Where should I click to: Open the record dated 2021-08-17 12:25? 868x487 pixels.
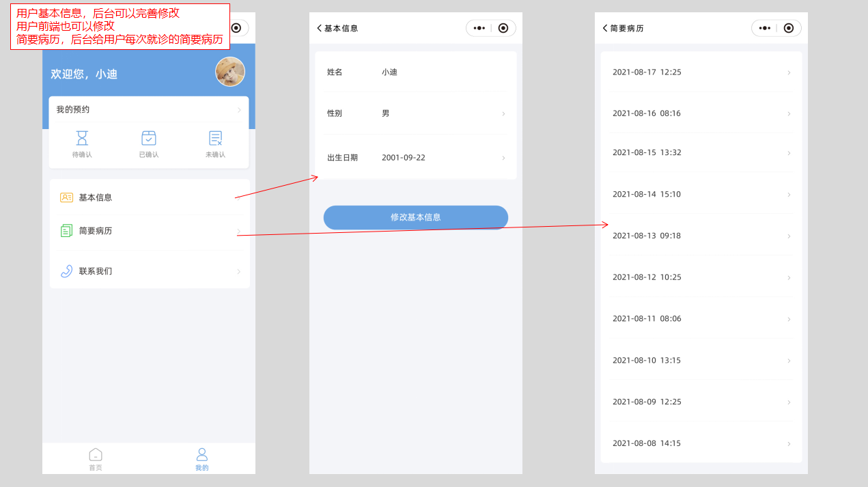pyautogui.click(x=701, y=72)
